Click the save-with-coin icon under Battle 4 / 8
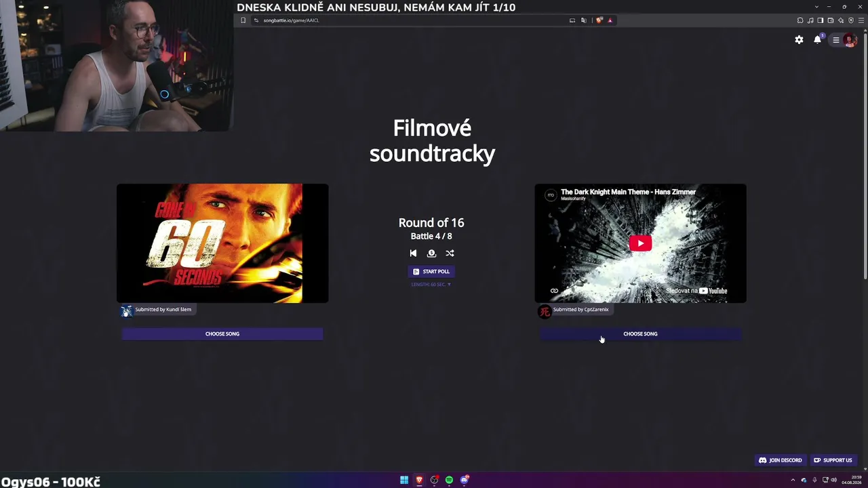Viewport: 868px width, 488px height. point(431,253)
